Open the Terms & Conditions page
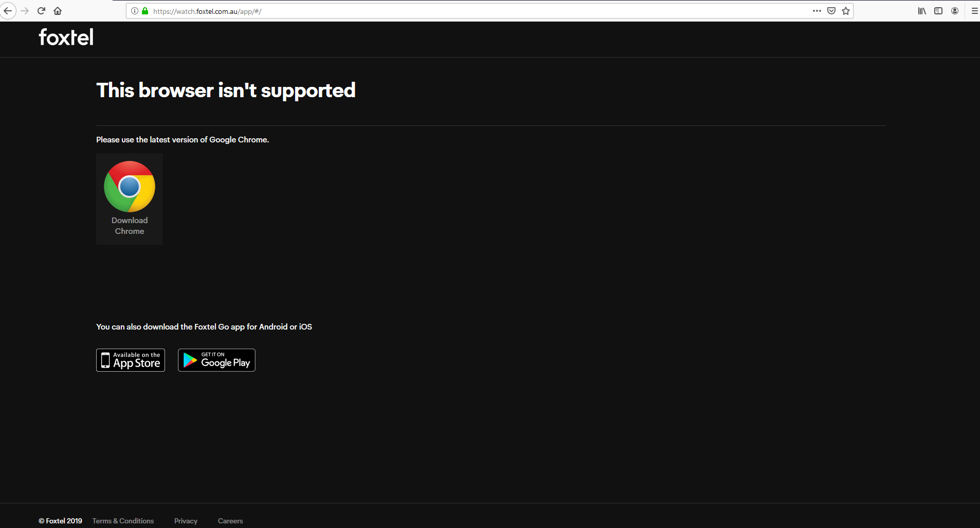Image resolution: width=980 pixels, height=528 pixels. tap(123, 521)
